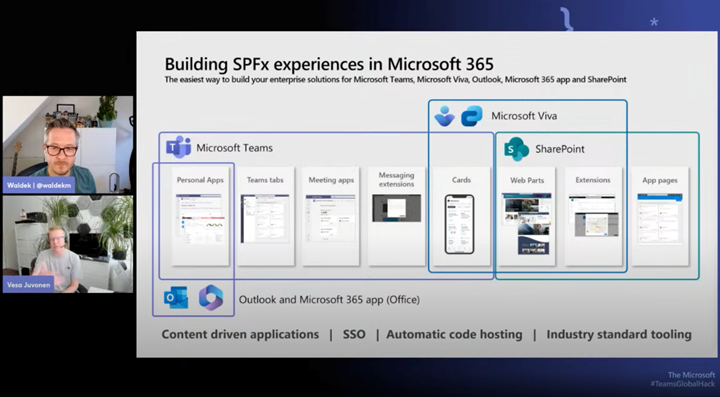
Task: Click the SharePoint logo icon
Action: [517, 149]
